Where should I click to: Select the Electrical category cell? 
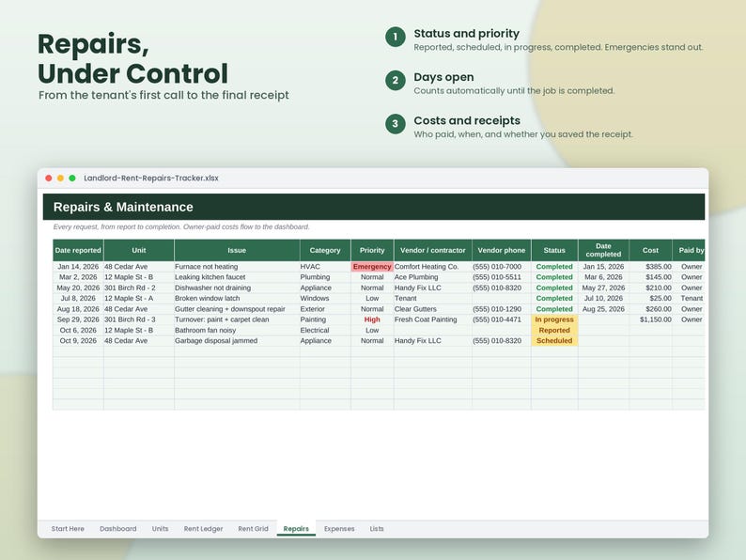[325, 330]
